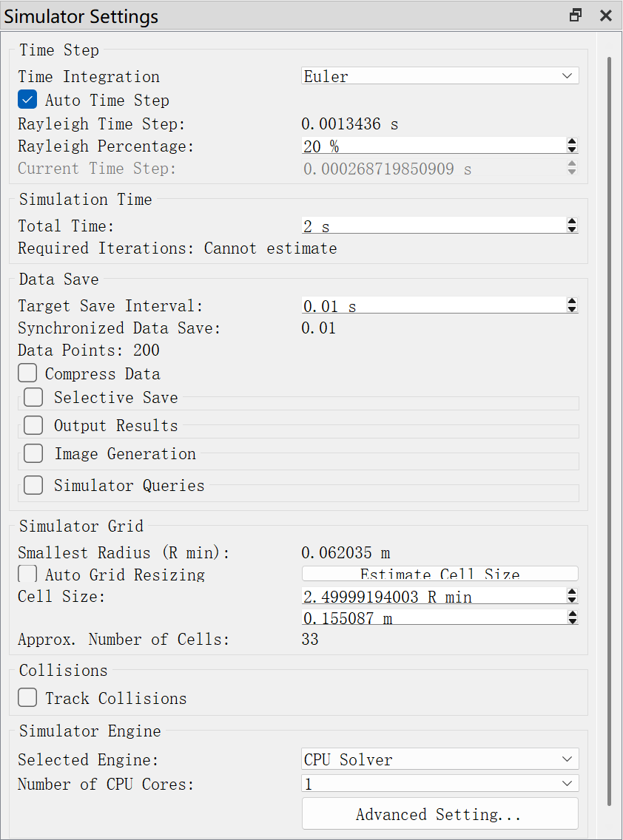Enable Image Generation checkbox
The image size is (623, 840).
click(x=33, y=453)
